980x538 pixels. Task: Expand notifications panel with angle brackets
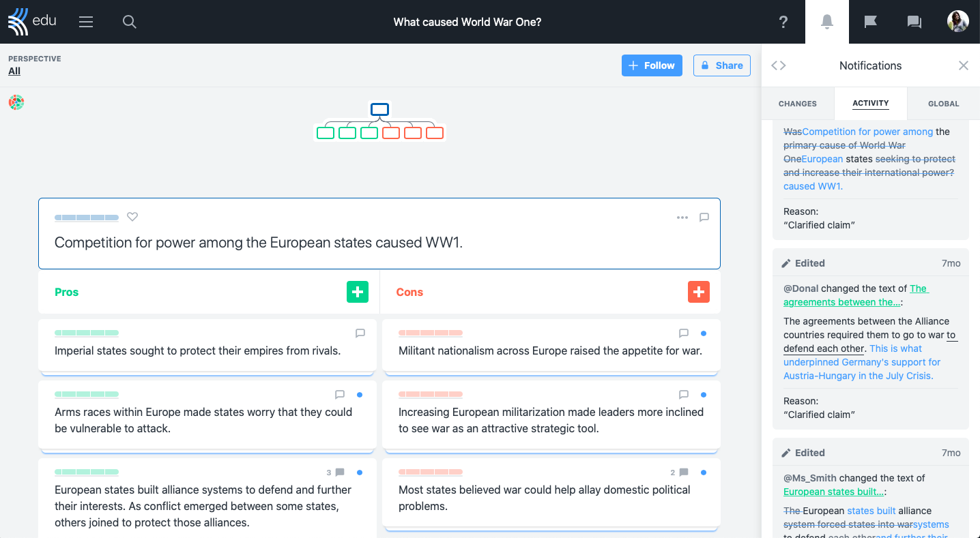pos(779,65)
